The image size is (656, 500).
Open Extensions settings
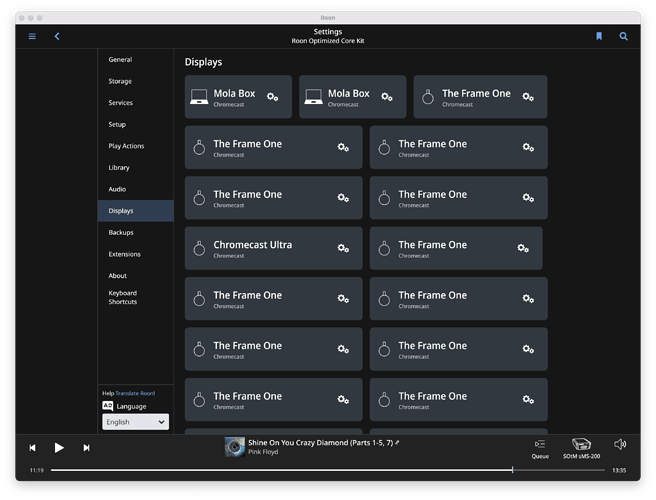pos(136,254)
